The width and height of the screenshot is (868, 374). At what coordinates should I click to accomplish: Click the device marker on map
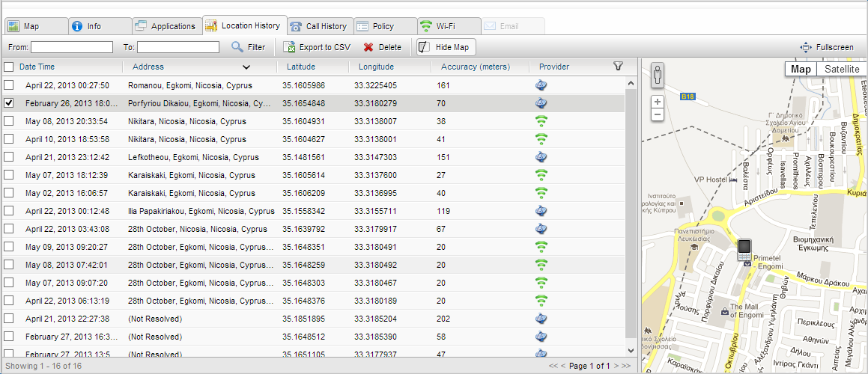(x=744, y=251)
